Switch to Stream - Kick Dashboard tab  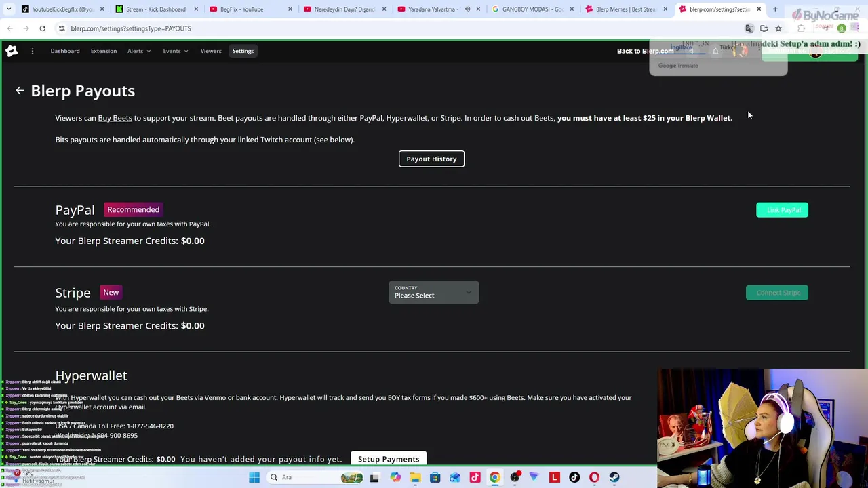tap(155, 9)
